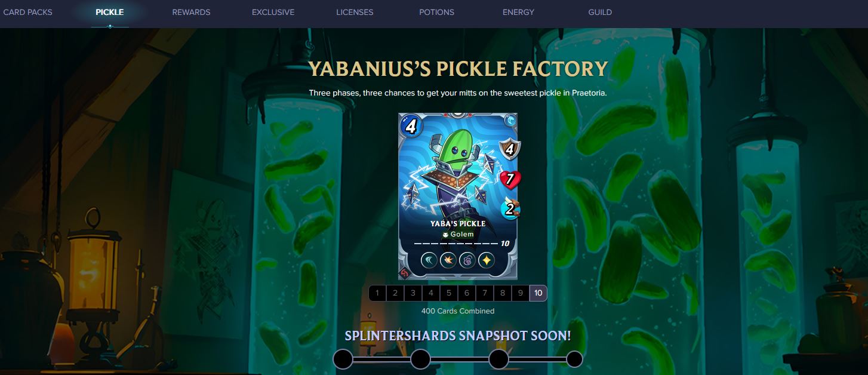Select card level 1
This screenshot has width=868, height=375.
pos(377,293)
